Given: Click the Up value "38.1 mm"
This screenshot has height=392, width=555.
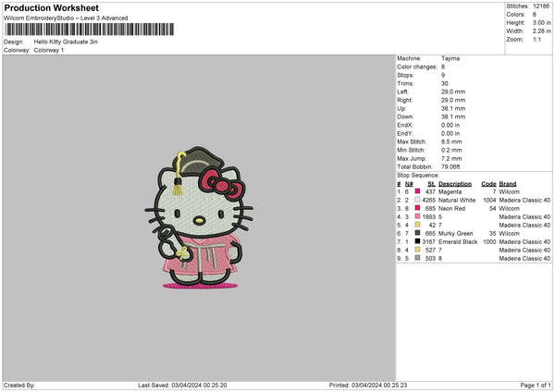Looking at the screenshot, I should [x=453, y=108].
